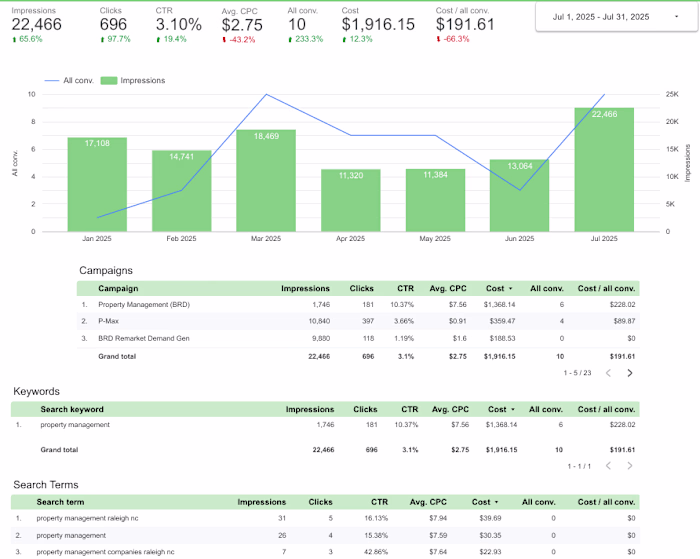Click the $39.69 cost in Search Terms
700x559 pixels.
pyautogui.click(x=490, y=518)
